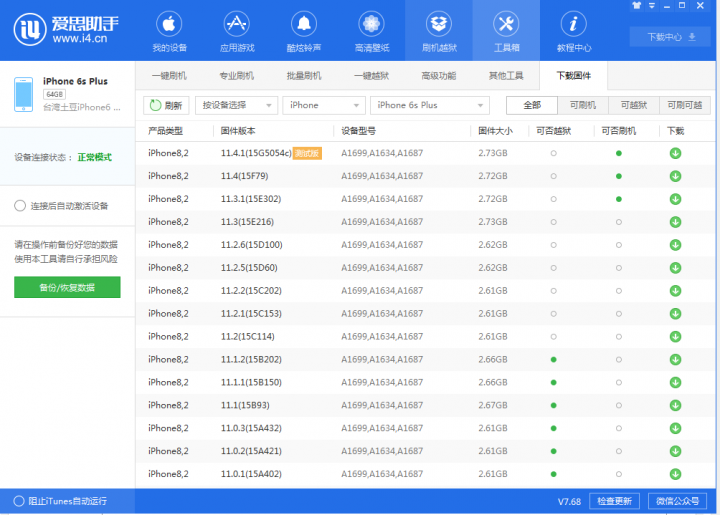720x515 pixels.
Task: Open the 按设备选择 dropdown
Action: [236, 105]
